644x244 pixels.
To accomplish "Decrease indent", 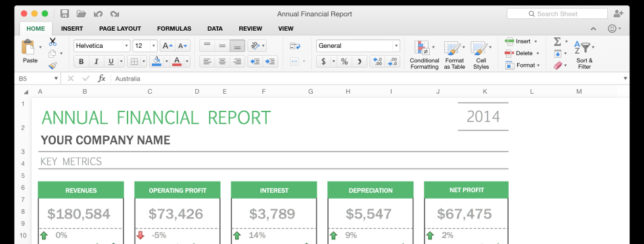I will coord(255,62).
